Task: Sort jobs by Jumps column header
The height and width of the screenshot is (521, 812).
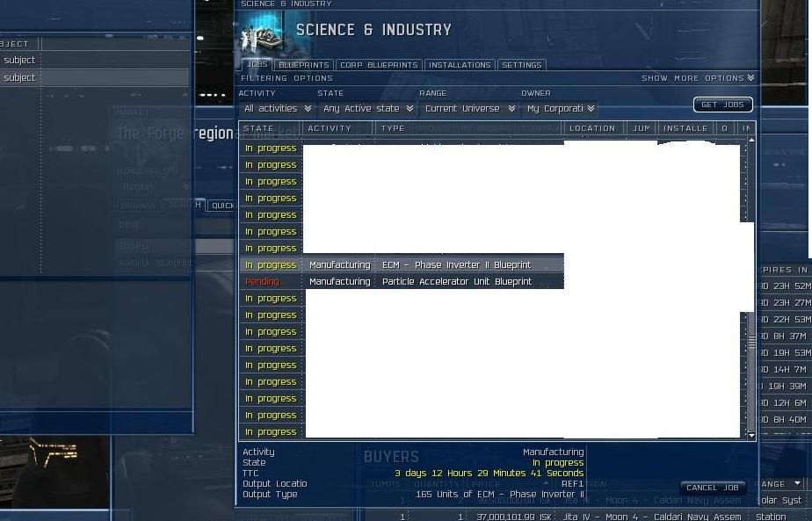Action: [x=642, y=128]
